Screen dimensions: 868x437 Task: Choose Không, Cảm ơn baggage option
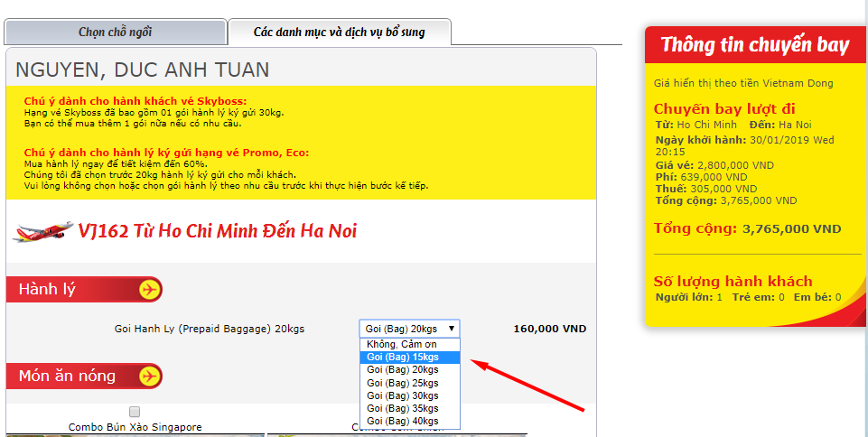tap(410, 344)
